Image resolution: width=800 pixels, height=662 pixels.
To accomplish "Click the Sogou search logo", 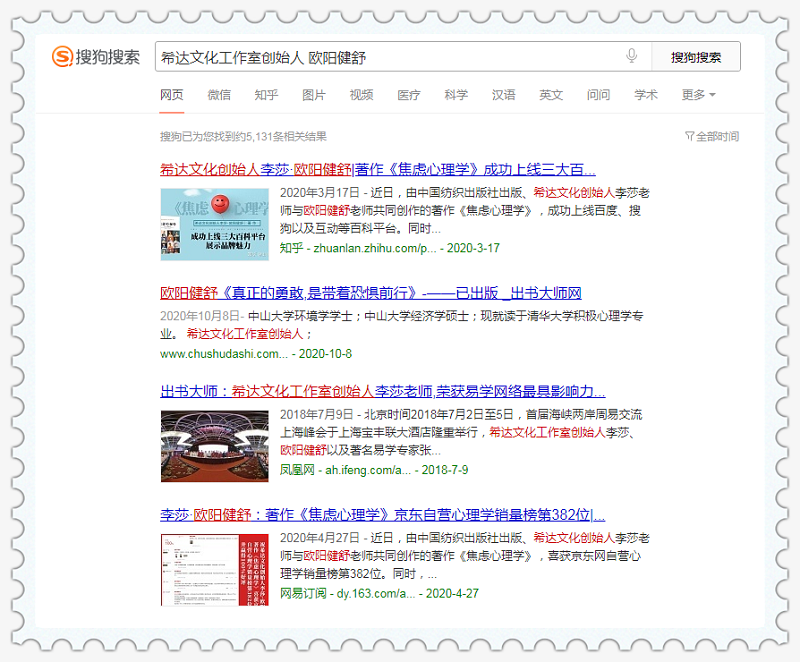I will pos(96,57).
